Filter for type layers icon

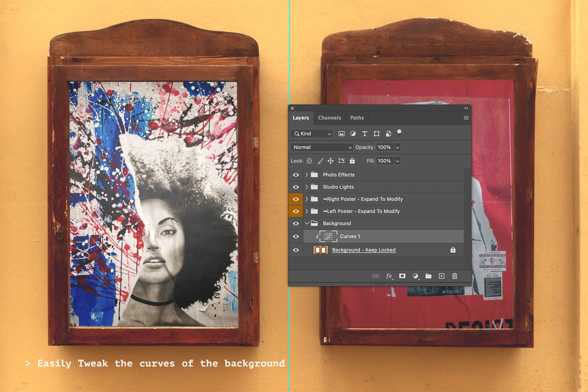pyautogui.click(x=365, y=133)
